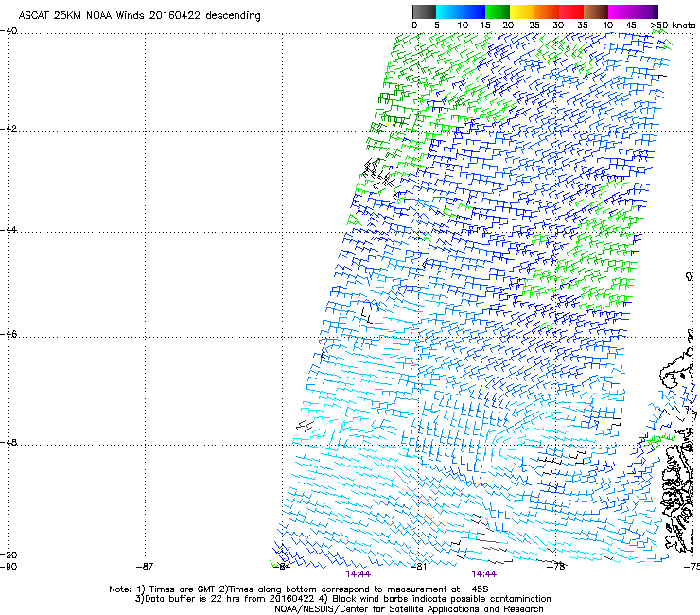Click the '-84' longitude axis label

click(x=282, y=567)
